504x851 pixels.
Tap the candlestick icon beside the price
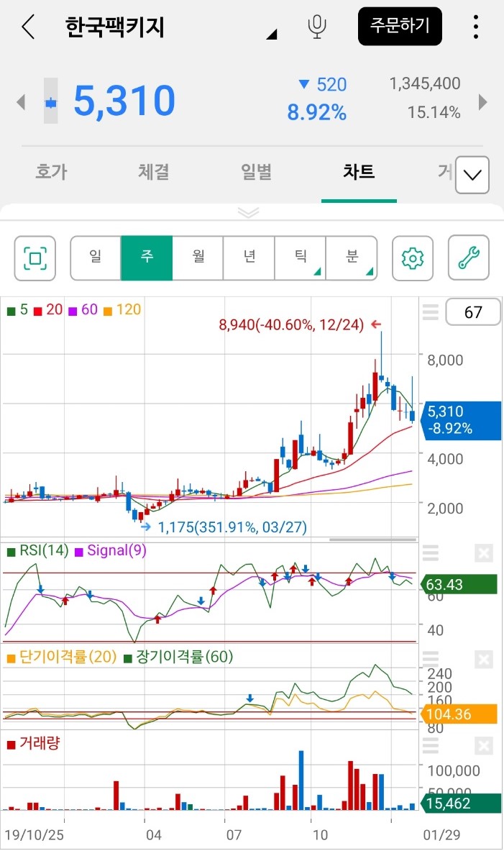[50, 101]
